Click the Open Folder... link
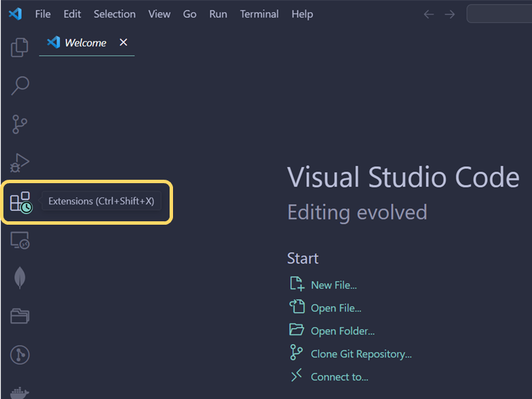The width and height of the screenshot is (532, 399). (343, 331)
